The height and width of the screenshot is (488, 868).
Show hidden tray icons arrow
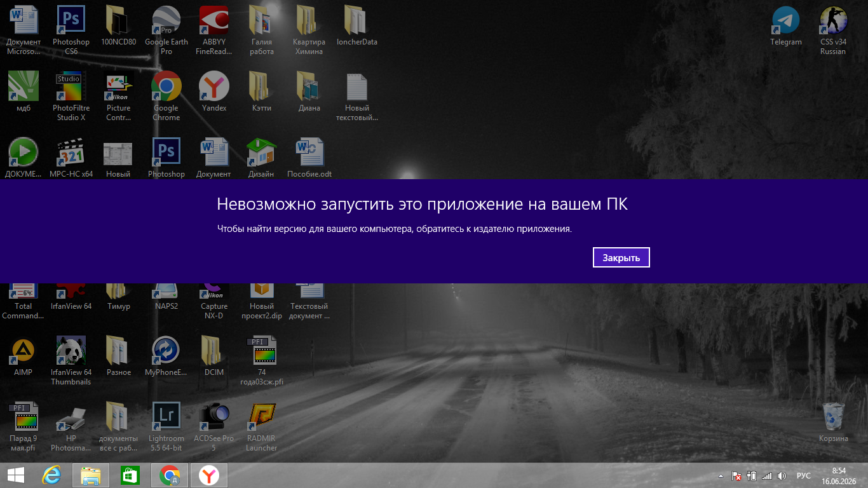pos(721,475)
